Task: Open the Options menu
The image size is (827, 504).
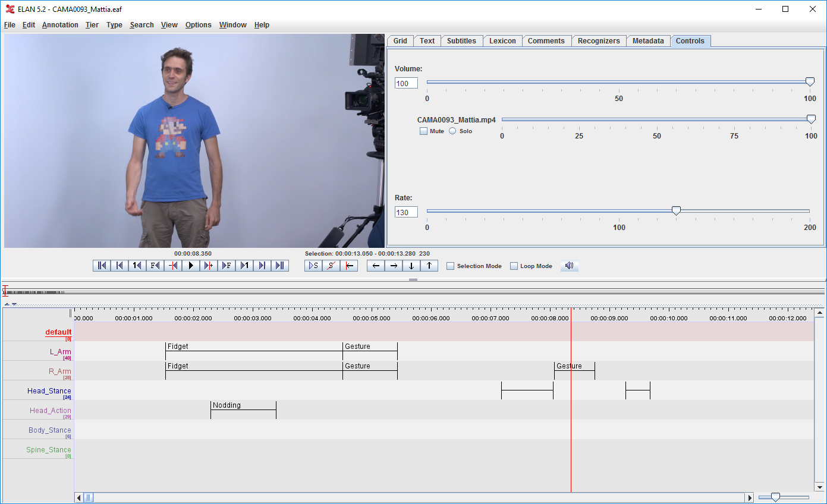Action: [x=199, y=25]
